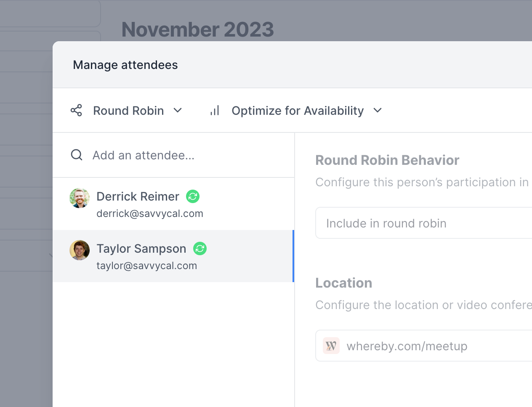Viewport: 532px width, 407px height.
Task: Click the whereby.com/meetup location field
Action: pyautogui.click(x=407, y=346)
